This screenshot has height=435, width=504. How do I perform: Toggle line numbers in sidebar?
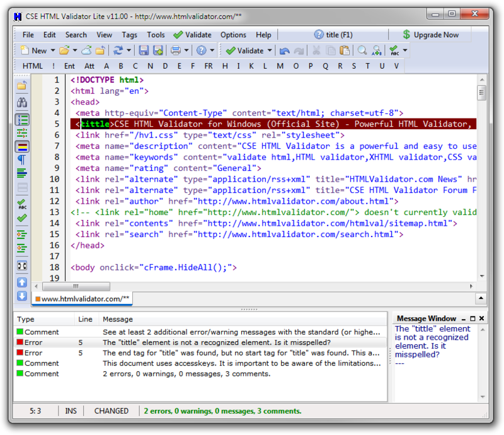click(22, 120)
